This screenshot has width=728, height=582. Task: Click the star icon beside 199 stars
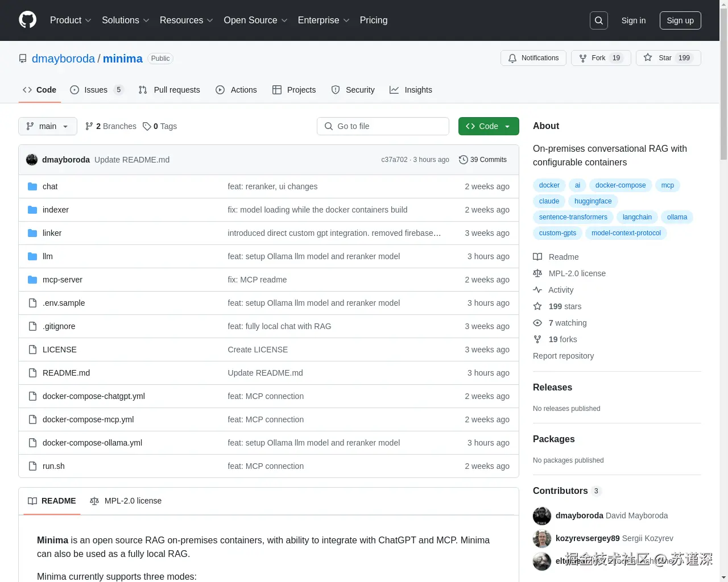[x=537, y=306]
